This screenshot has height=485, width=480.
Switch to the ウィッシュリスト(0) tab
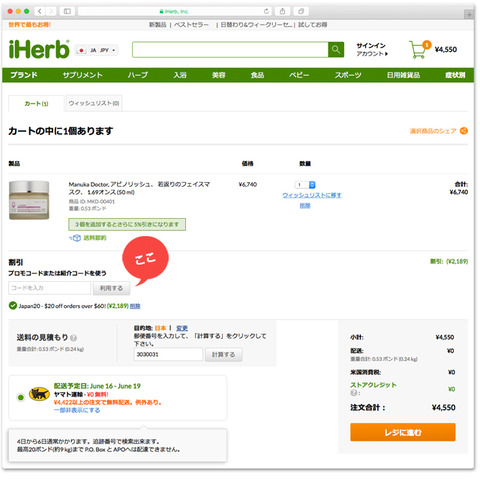click(94, 104)
